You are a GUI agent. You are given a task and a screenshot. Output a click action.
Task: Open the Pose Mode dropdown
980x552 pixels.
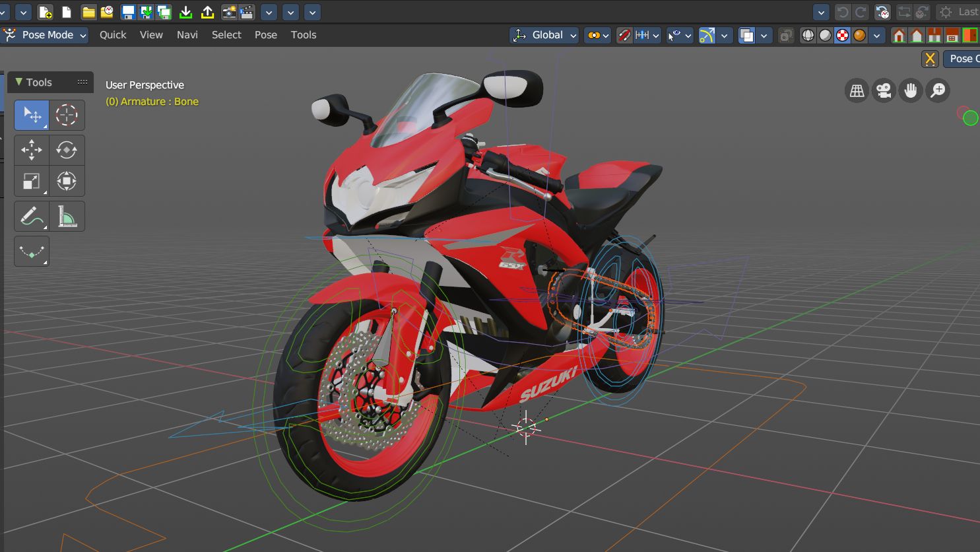click(45, 35)
